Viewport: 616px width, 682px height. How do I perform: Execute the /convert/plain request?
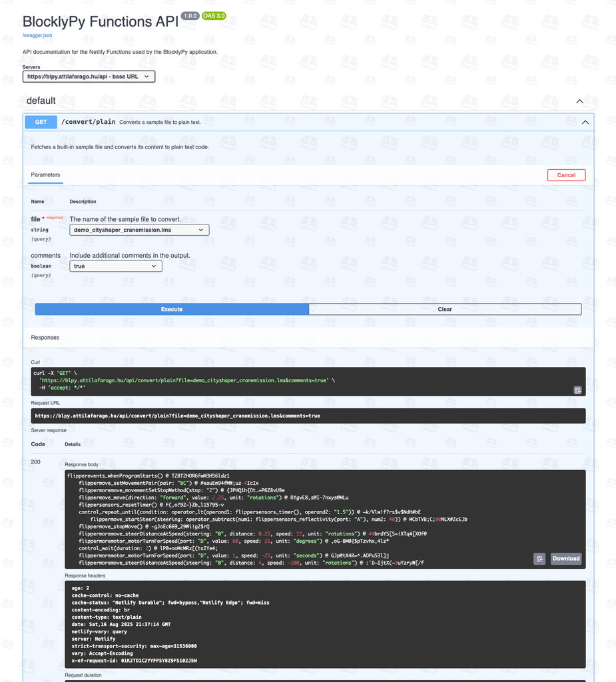pyautogui.click(x=171, y=309)
